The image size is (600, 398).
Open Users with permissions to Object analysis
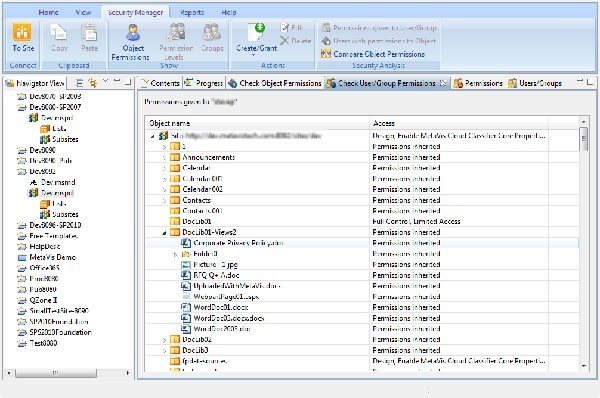pos(379,41)
